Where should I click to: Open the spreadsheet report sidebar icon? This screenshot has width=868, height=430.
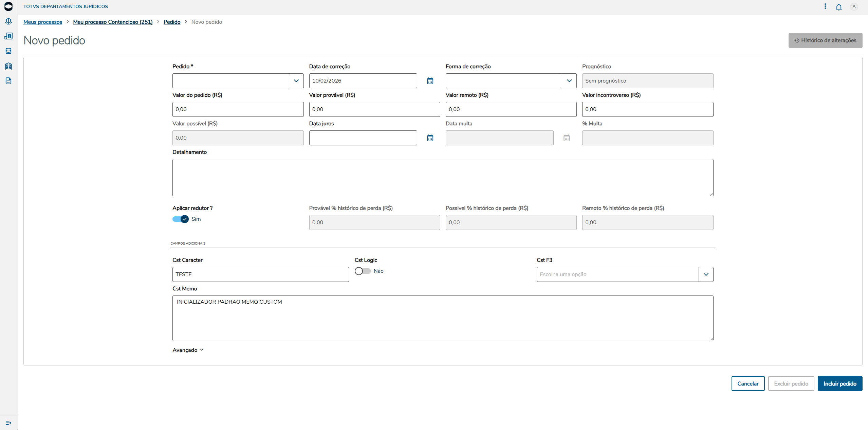[x=8, y=36]
